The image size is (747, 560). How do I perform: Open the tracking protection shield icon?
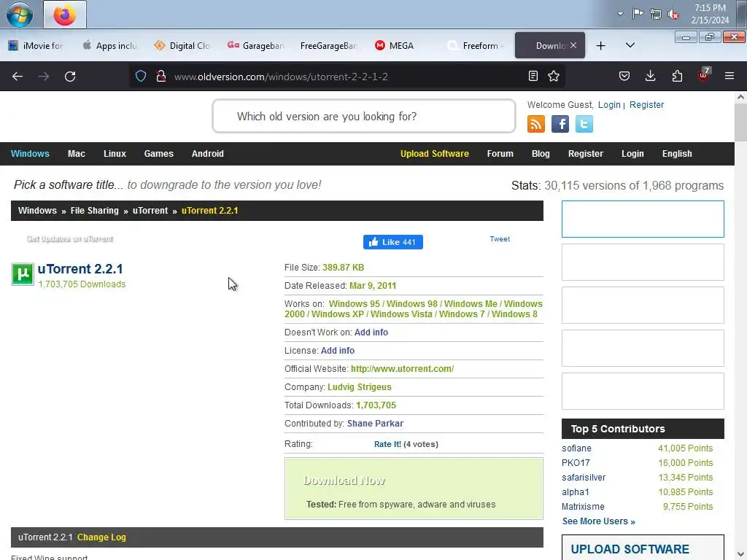(x=141, y=76)
